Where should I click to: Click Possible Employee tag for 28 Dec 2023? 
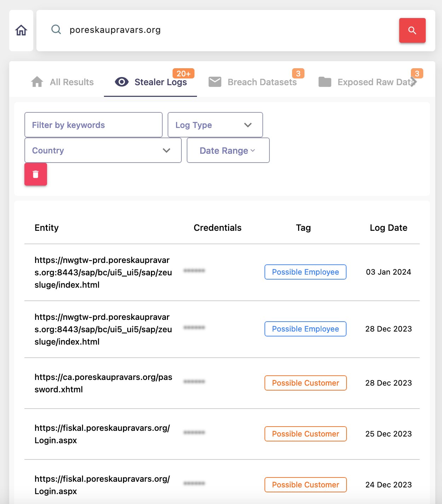(306, 329)
